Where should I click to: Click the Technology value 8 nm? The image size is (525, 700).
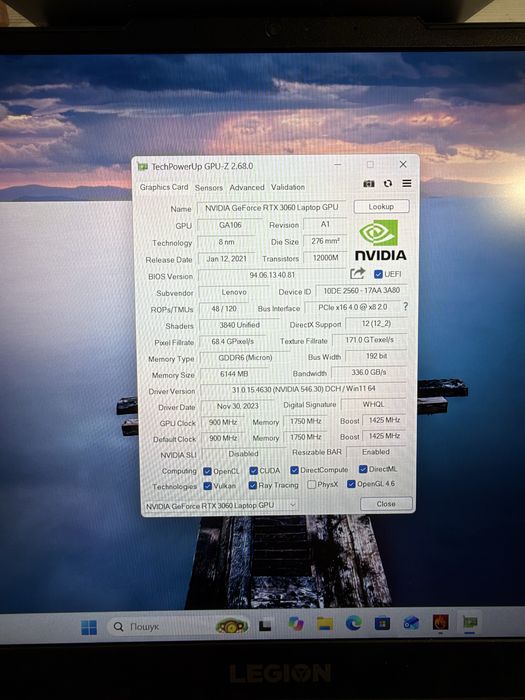pyautogui.click(x=226, y=242)
